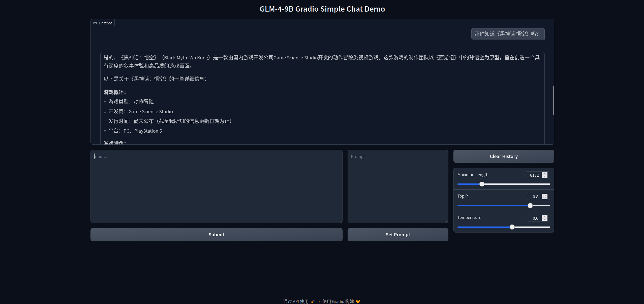Increase Maximum length with up arrow
644x304 pixels.
544,174
